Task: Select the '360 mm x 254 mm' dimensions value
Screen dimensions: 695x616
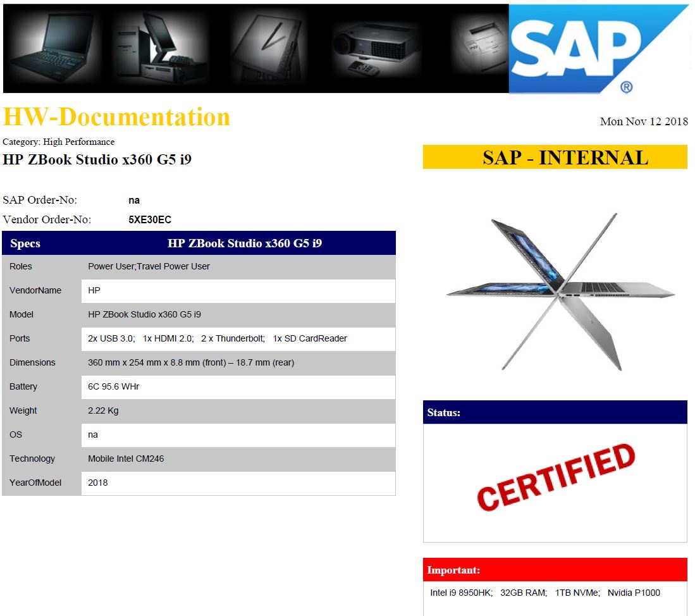Action: coord(191,362)
